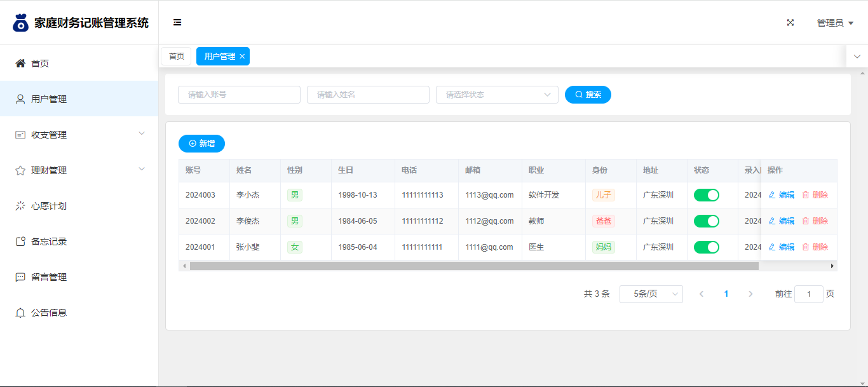Click the 新增 add button
The height and width of the screenshot is (387, 868).
click(201, 144)
